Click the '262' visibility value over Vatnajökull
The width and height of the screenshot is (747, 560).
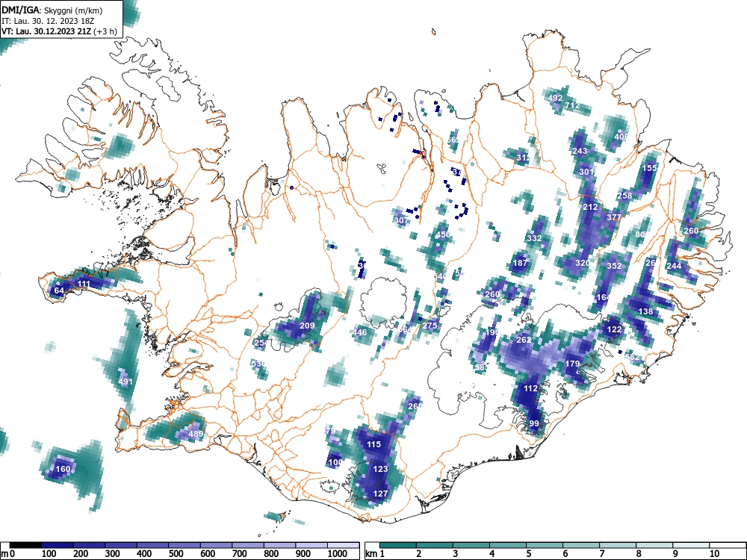click(524, 340)
